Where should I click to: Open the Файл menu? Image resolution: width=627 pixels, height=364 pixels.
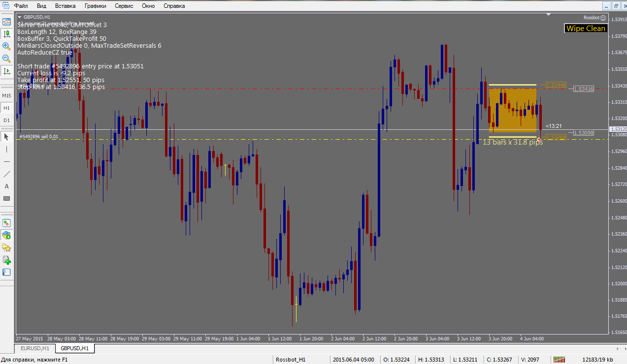(21, 6)
